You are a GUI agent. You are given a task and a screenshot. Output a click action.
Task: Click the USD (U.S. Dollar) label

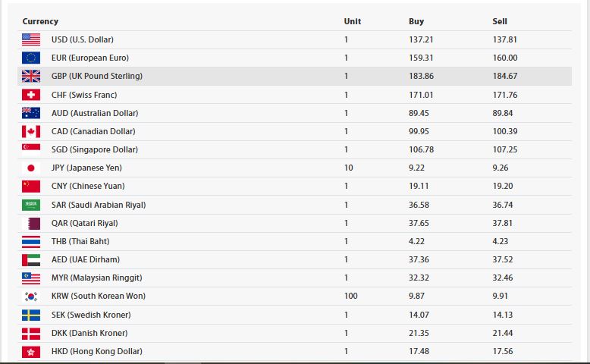[x=83, y=39]
